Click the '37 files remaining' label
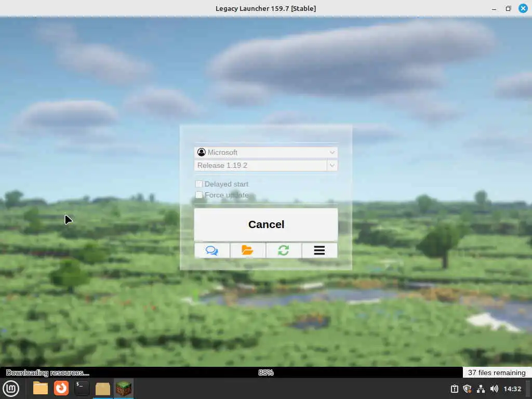The image size is (532, 399). (x=497, y=373)
